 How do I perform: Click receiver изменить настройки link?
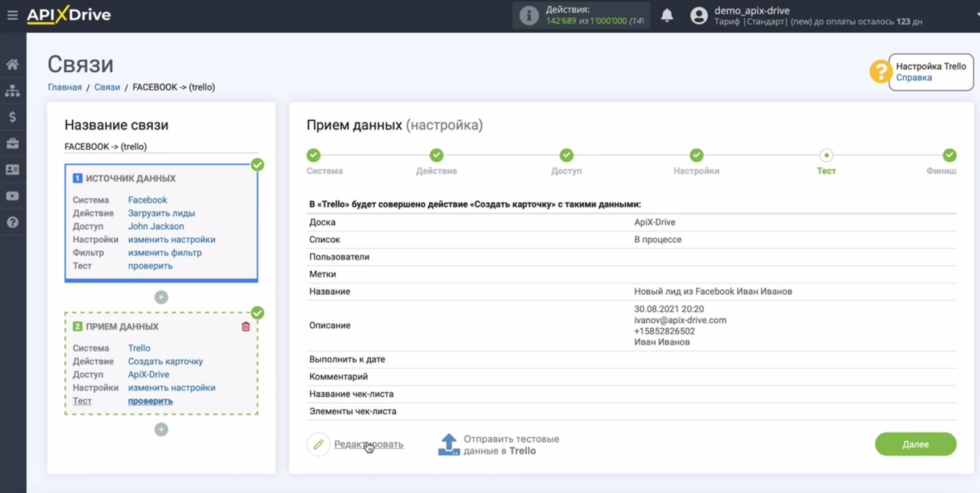click(171, 388)
